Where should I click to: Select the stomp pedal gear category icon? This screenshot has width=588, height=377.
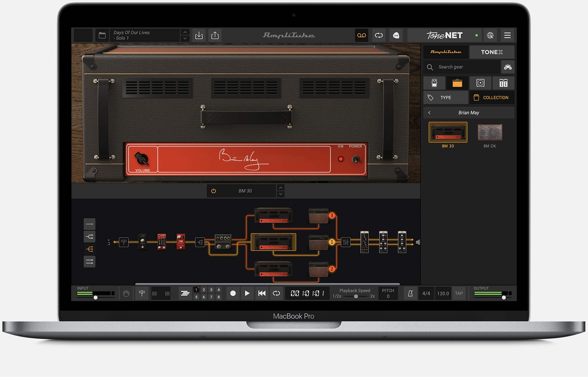click(x=434, y=83)
